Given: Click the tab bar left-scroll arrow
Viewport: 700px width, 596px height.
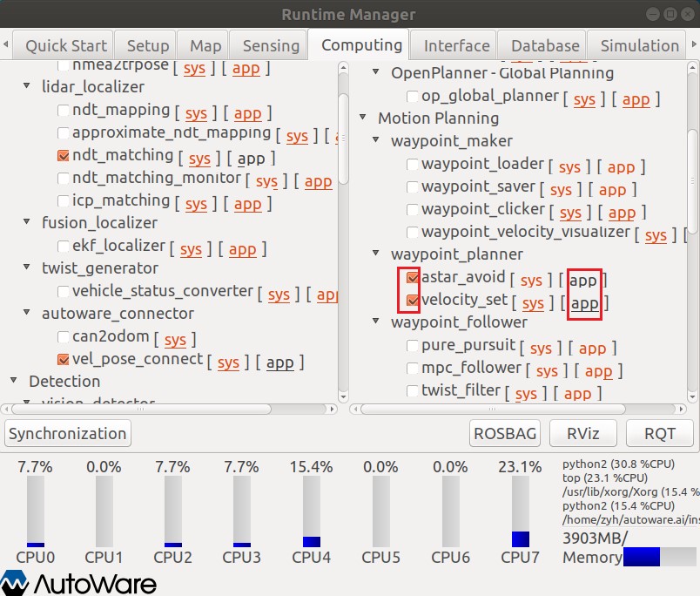Looking at the screenshot, I should (x=6, y=44).
